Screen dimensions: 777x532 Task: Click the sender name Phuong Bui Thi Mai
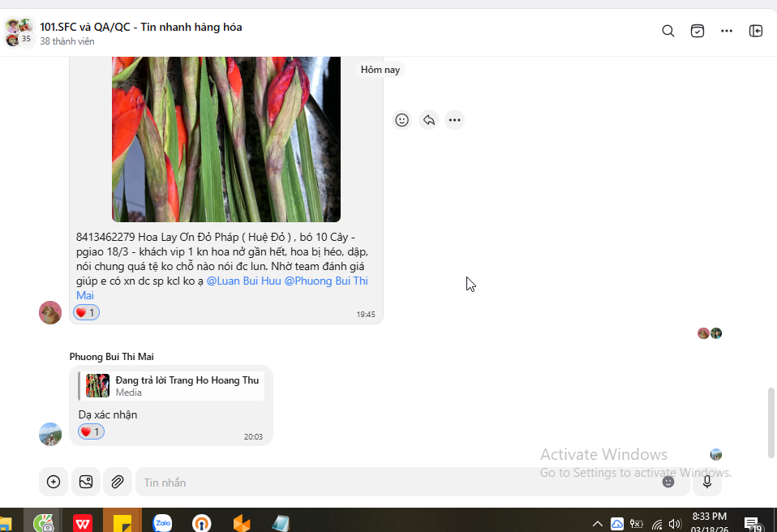click(111, 357)
